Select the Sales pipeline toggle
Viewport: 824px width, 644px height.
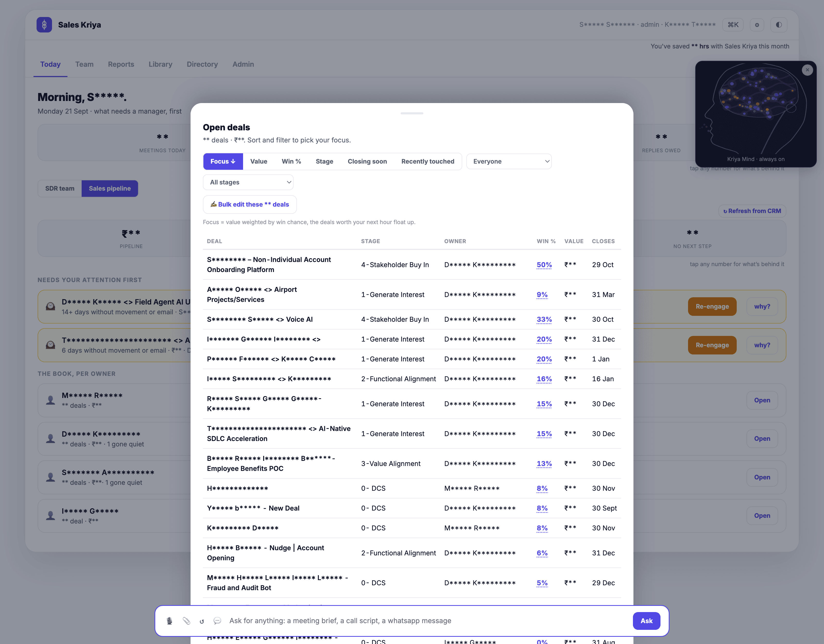coord(110,188)
